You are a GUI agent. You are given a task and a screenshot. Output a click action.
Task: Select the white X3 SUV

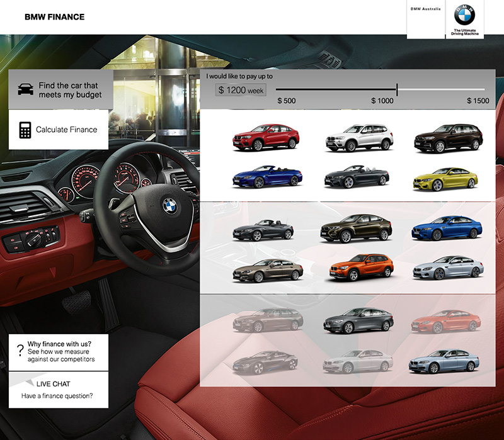tap(359, 138)
